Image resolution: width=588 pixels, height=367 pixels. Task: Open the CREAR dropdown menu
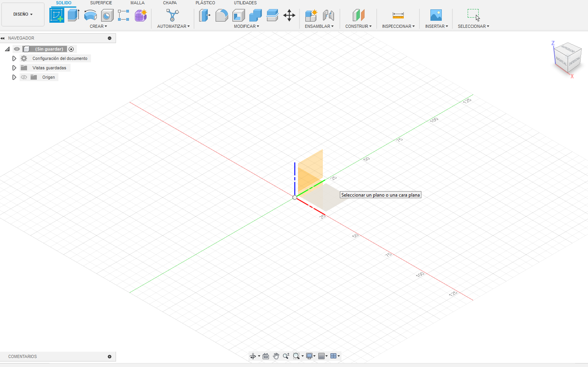pyautogui.click(x=98, y=26)
